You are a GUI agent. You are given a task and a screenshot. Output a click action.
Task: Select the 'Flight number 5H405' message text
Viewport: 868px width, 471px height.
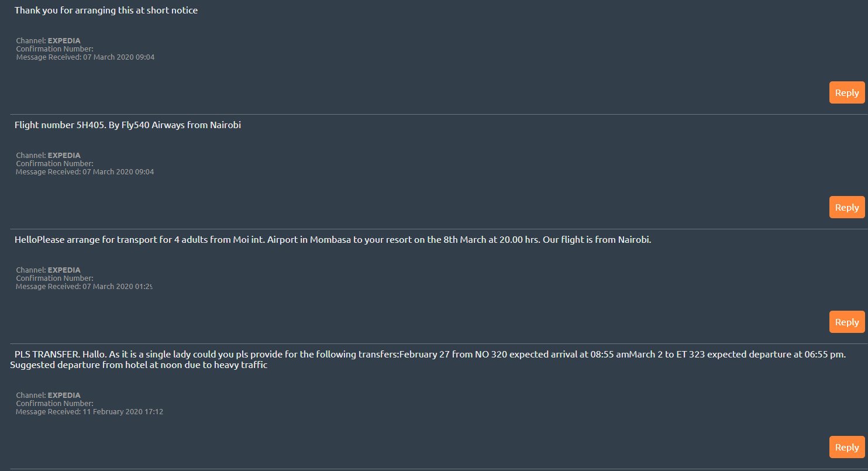128,125
